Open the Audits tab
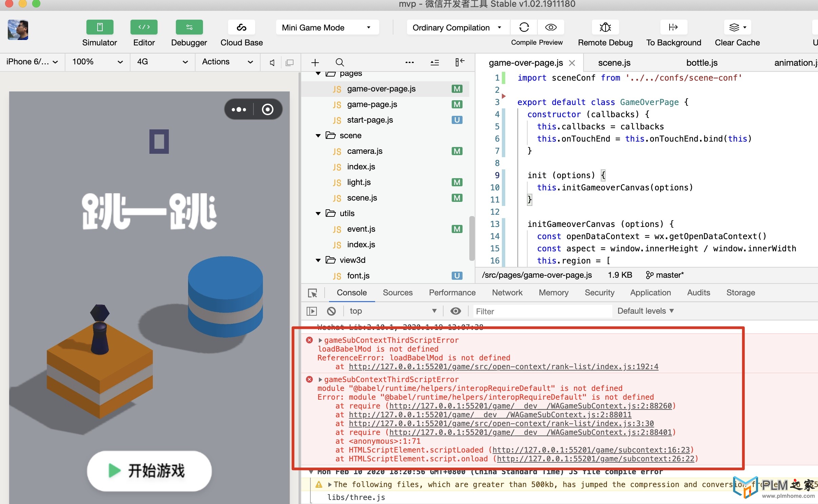Screen dimensions: 818x504 tap(698, 293)
